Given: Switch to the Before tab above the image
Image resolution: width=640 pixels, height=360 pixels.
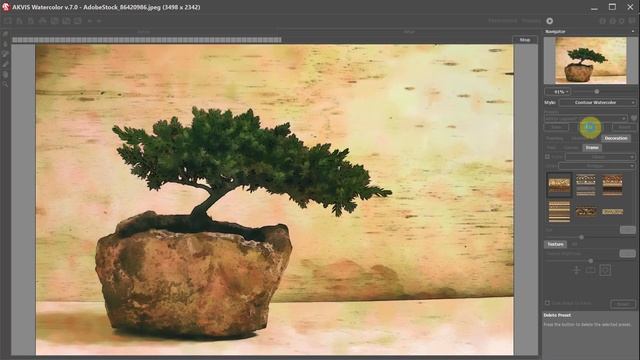Looking at the screenshot, I should [143, 31].
